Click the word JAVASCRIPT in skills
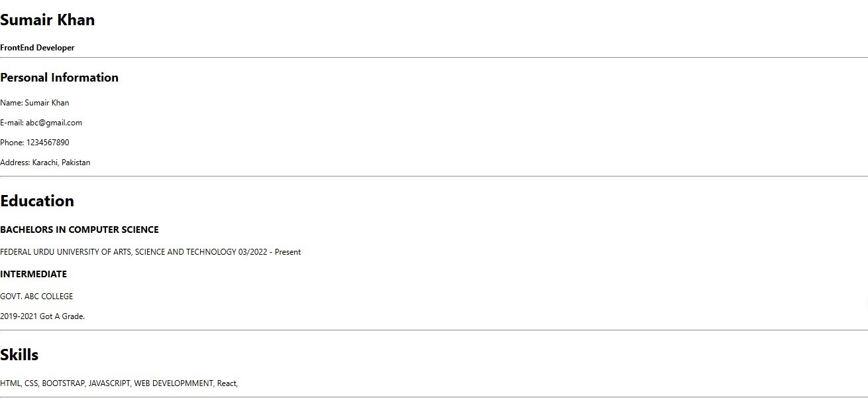 [x=109, y=383]
